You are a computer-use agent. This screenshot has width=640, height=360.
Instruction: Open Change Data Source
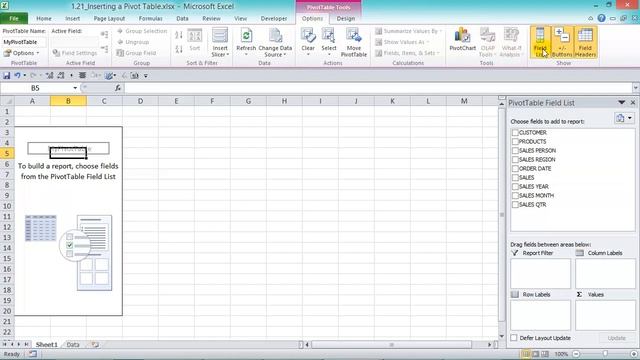pyautogui.click(x=275, y=42)
